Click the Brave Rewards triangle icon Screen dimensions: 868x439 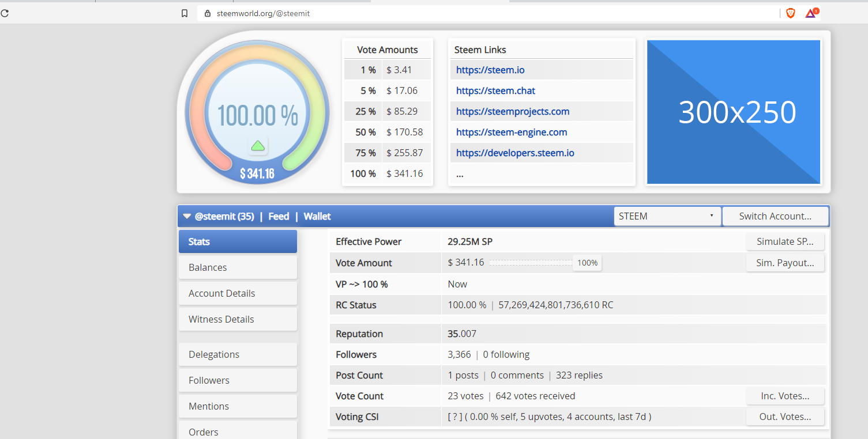(x=811, y=13)
